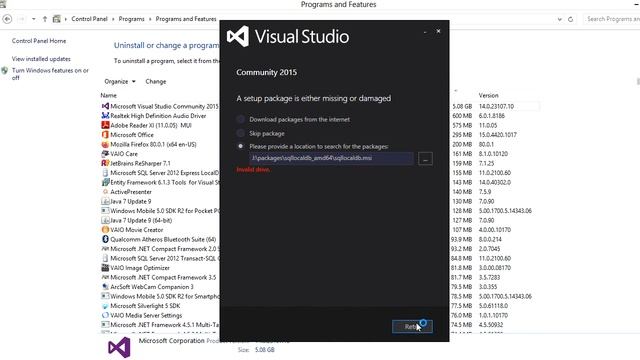Expand the arrow after Programs in path
Image resolution: width=640 pixels, height=360 pixels.
[150, 19]
